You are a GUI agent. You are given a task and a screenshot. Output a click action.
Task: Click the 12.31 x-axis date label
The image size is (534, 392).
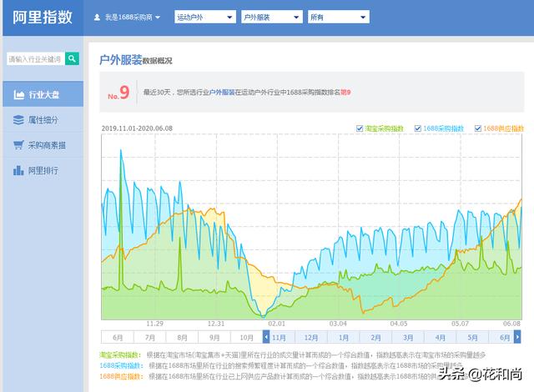[216, 324]
